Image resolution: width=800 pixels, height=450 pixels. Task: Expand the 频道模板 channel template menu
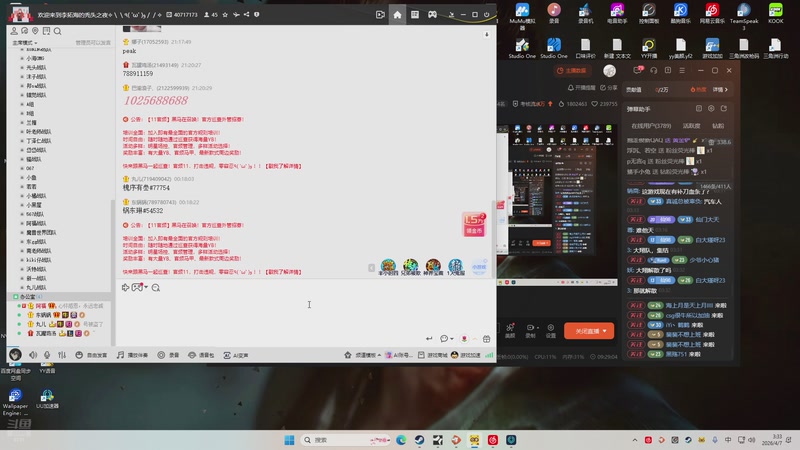pyautogui.click(x=362, y=355)
